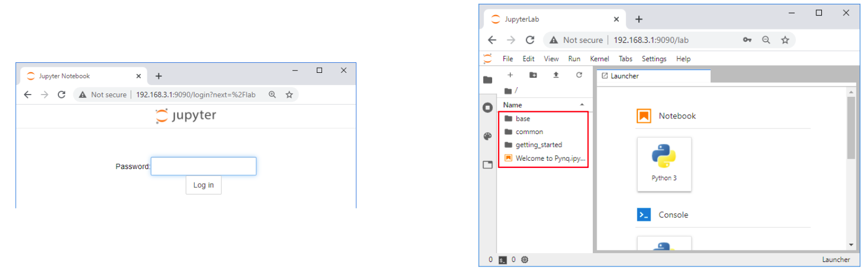The image size is (868, 272).
Task: Open the File menu
Action: (x=508, y=58)
